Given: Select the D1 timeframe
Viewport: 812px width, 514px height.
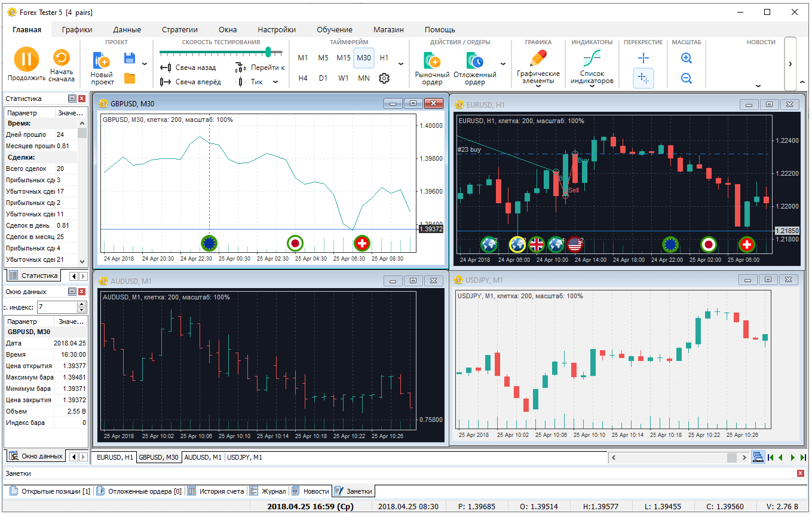Looking at the screenshot, I should pos(323,78).
